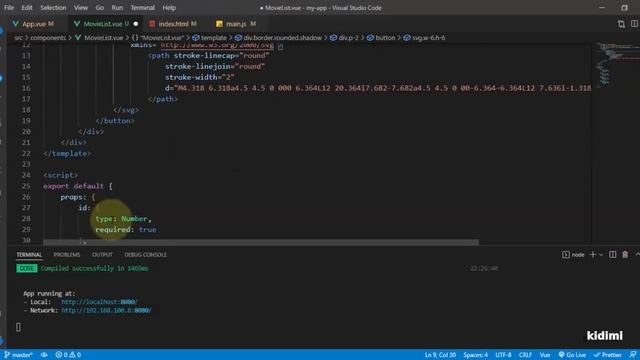Switch to the App.vue editor tab
The height and width of the screenshot is (360, 640).
click(35, 24)
